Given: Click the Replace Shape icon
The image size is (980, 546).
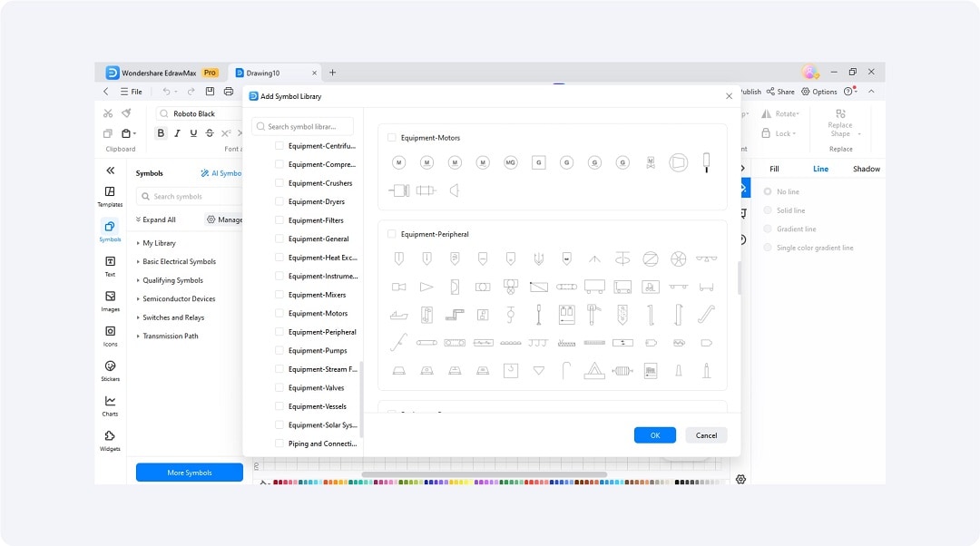Looking at the screenshot, I should tap(840, 113).
